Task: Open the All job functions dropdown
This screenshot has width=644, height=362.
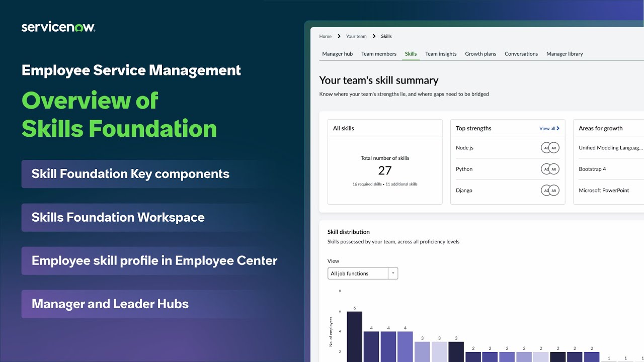Action: coord(362,273)
